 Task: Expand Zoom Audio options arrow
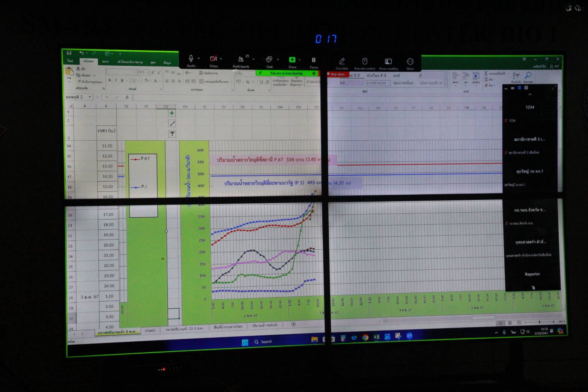199,59
